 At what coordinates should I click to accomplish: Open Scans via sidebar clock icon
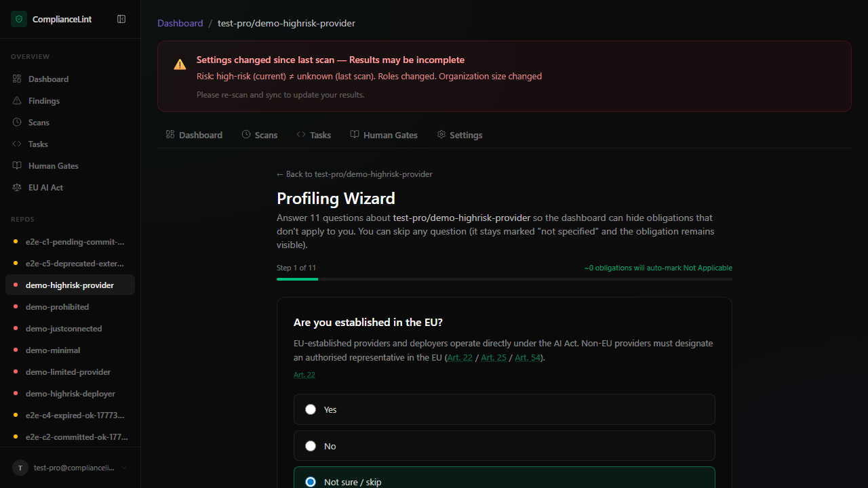coord(17,123)
